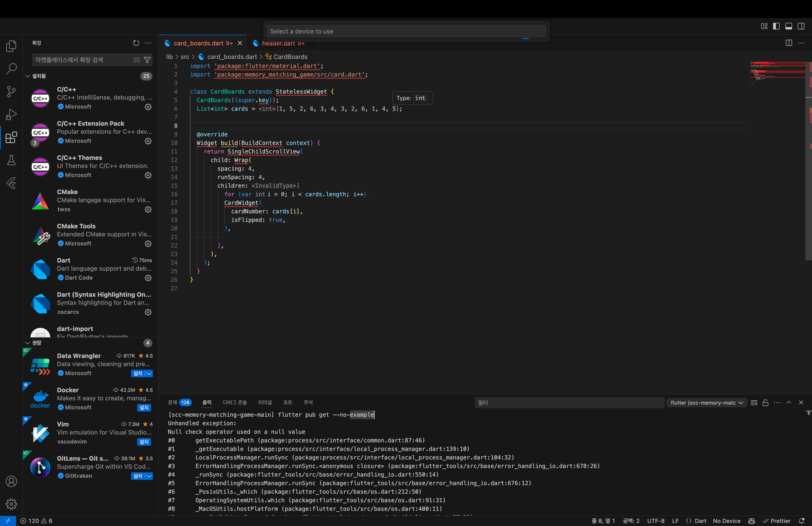Open extensions view more actions menu
The height and width of the screenshot is (526, 812).
[148, 43]
